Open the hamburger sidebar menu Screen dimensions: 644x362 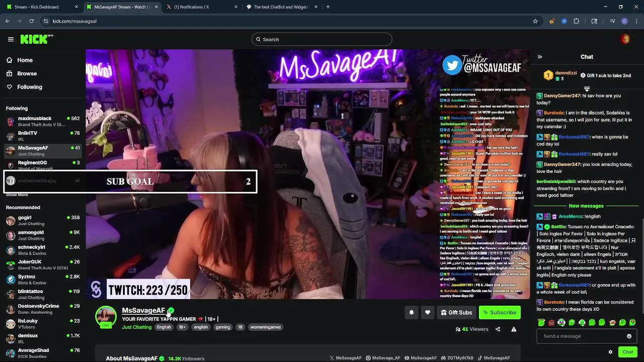click(11, 39)
